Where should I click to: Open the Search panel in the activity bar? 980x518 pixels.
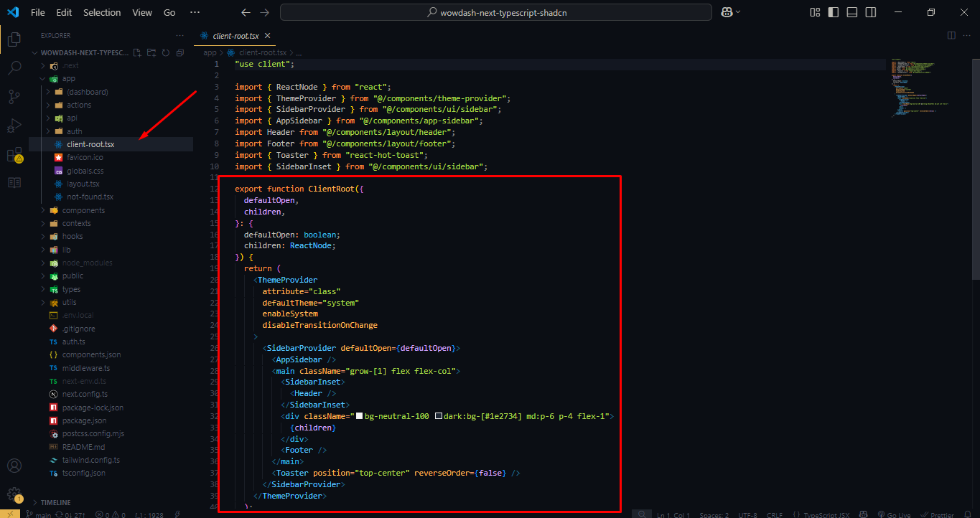[x=14, y=67]
